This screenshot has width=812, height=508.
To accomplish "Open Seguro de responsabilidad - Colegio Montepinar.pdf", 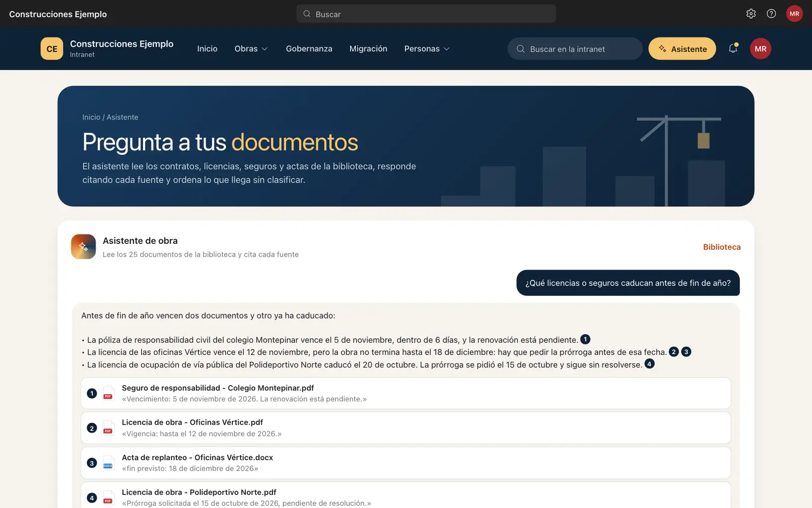I will 405,393.
